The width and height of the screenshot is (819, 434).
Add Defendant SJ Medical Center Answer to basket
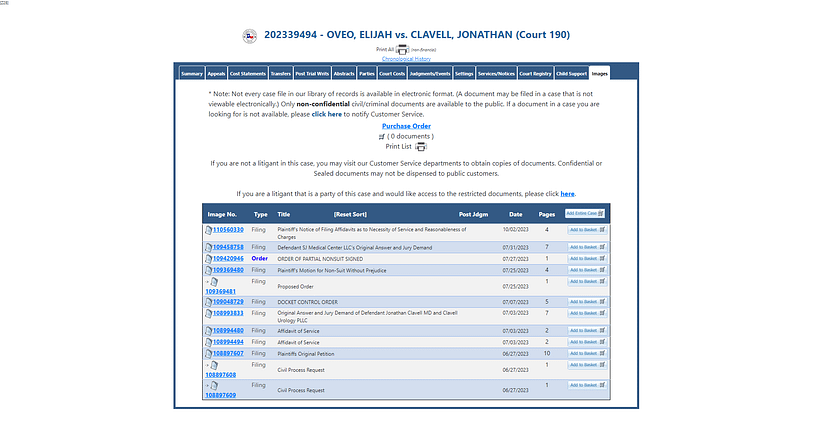point(587,247)
